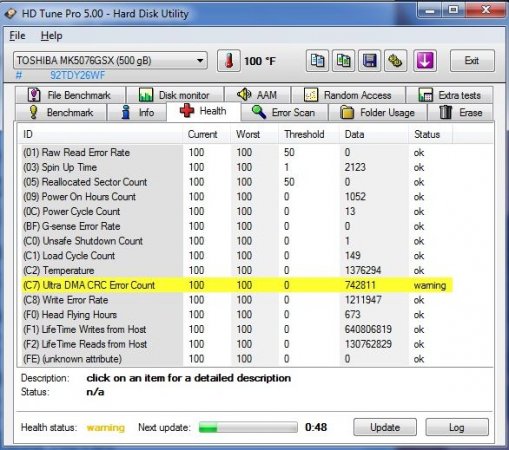Close the HD Tune Pro window

[486, 10]
